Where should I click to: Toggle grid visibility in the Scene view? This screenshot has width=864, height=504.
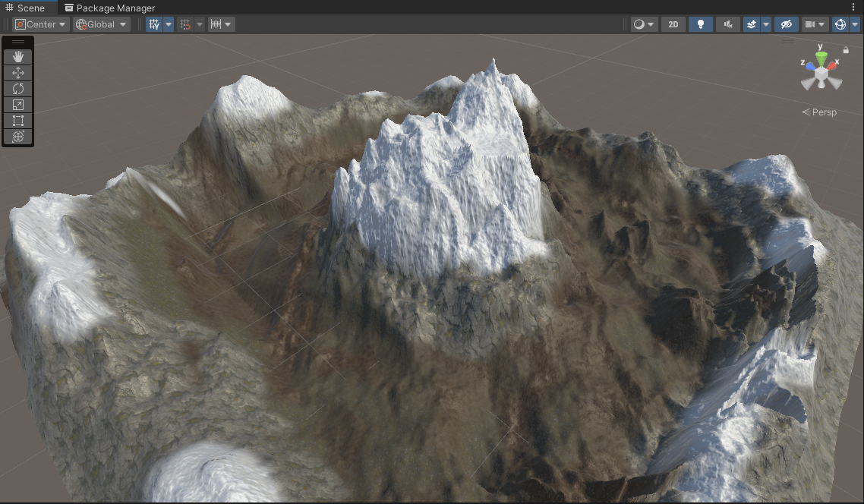(154, 24)
